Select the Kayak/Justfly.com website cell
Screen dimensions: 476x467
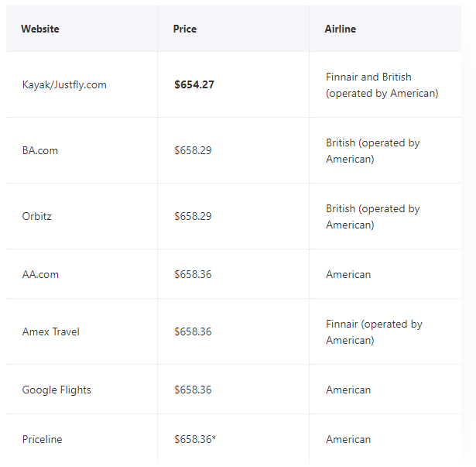[x=64, y=84]
